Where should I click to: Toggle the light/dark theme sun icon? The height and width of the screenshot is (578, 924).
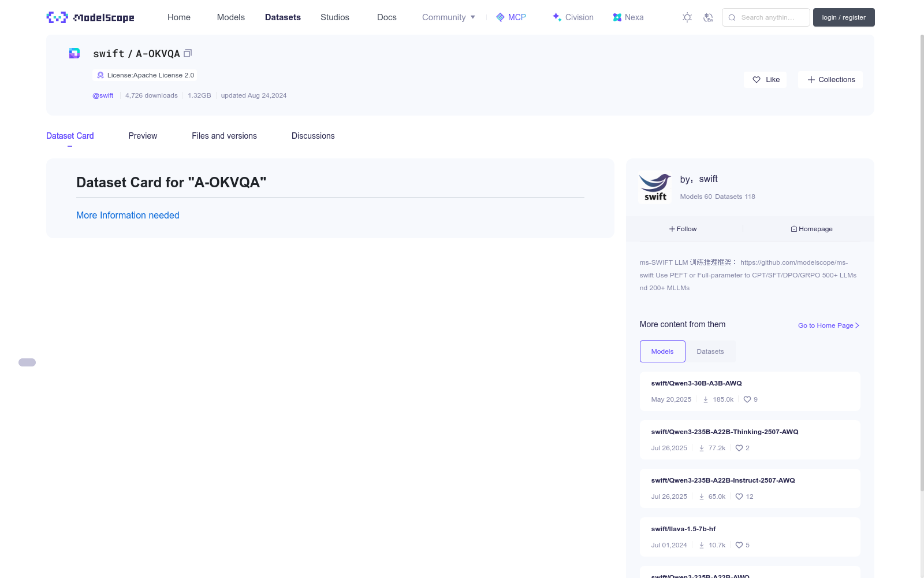click(x=687, y=17)
